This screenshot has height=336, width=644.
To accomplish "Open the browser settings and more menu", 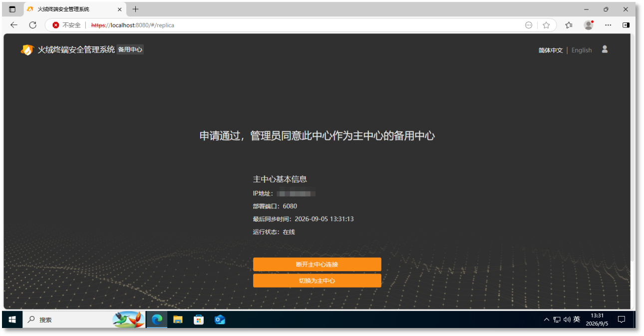I will 608,25.
